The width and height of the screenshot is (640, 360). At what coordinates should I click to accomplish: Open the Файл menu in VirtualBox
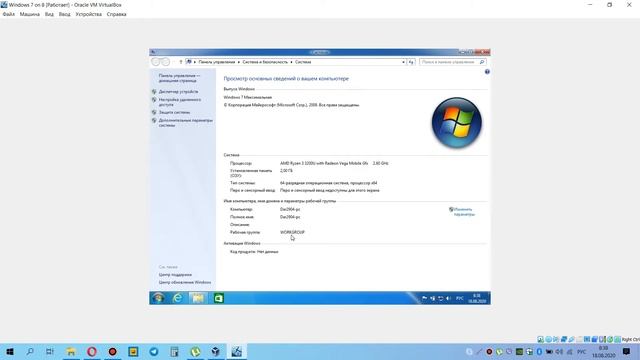9,14
